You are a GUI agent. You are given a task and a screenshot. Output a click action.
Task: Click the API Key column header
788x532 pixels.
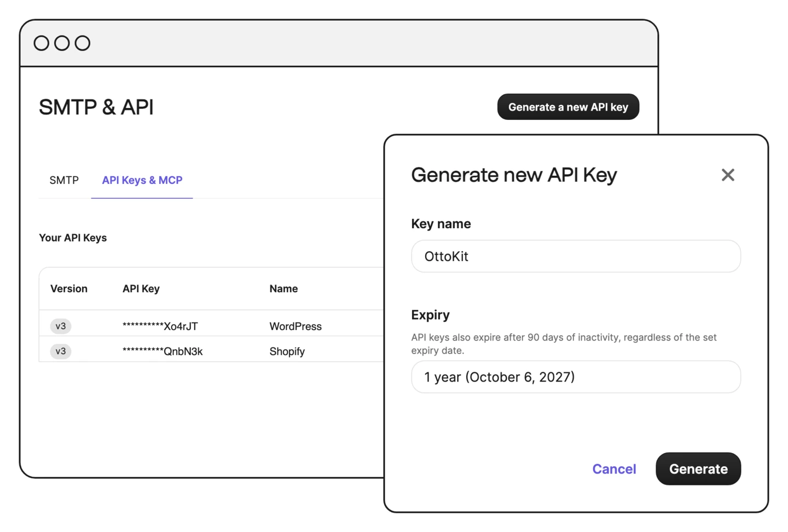tap(141, 288)
